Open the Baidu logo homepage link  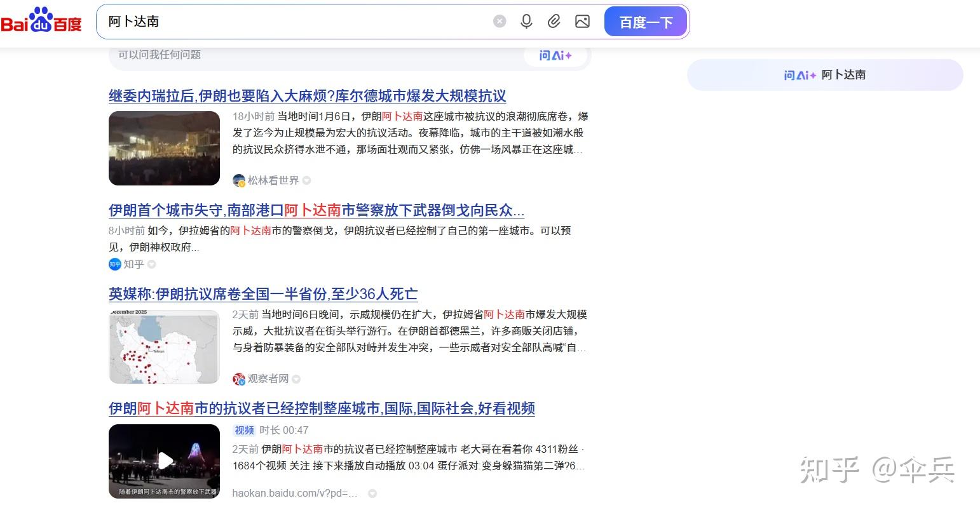tap(42, 20)
